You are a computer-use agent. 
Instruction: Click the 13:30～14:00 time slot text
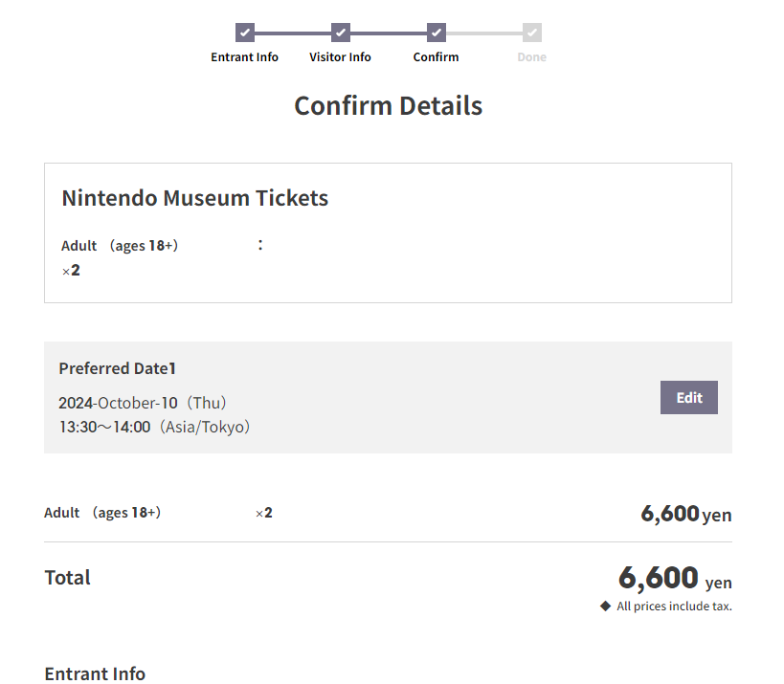pyautogui.click(x=154, y=427)
